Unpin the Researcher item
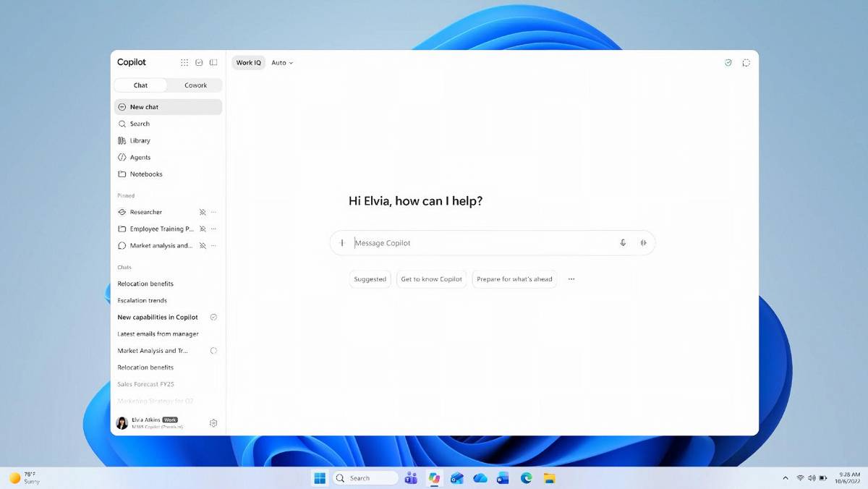868x489 pixels. click(203, 212)
